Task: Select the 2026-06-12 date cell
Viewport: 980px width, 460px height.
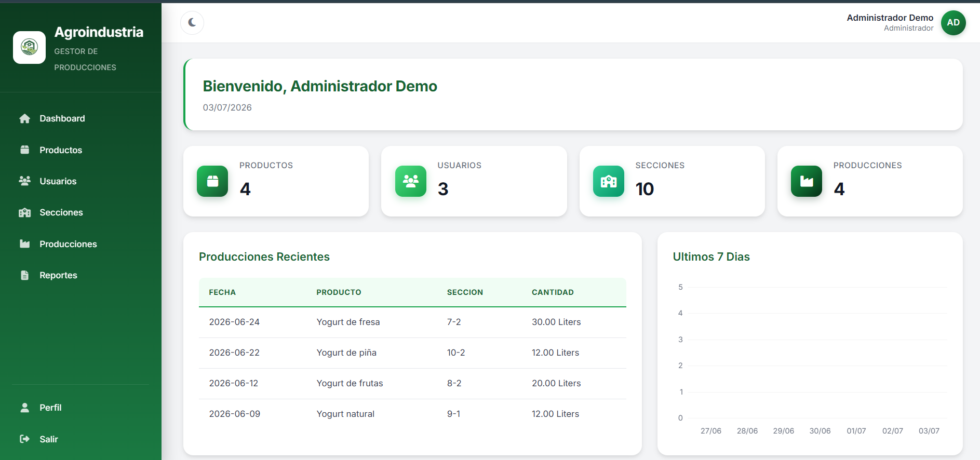Action: (x=233, y=383)
